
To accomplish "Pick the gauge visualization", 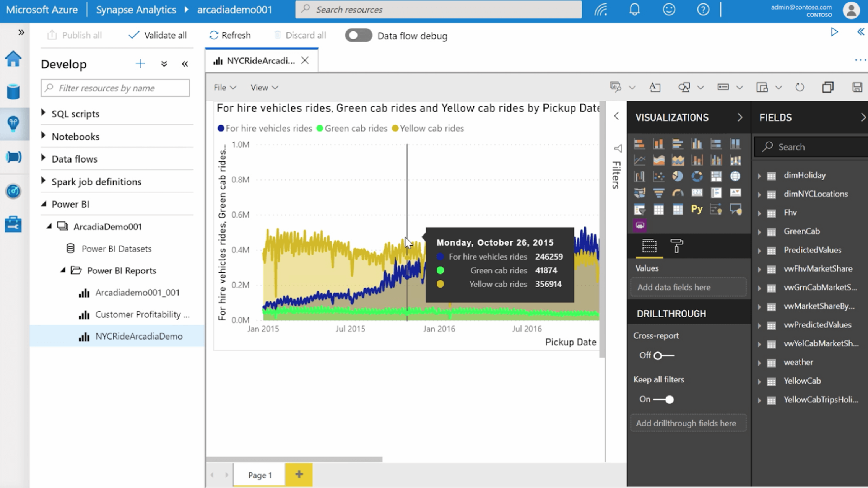I will (x=678, y=193).
